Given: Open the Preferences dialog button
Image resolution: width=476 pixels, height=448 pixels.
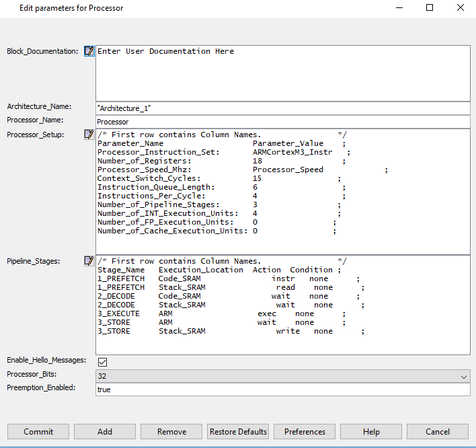Looking at the screenshot, I should 305,432.
